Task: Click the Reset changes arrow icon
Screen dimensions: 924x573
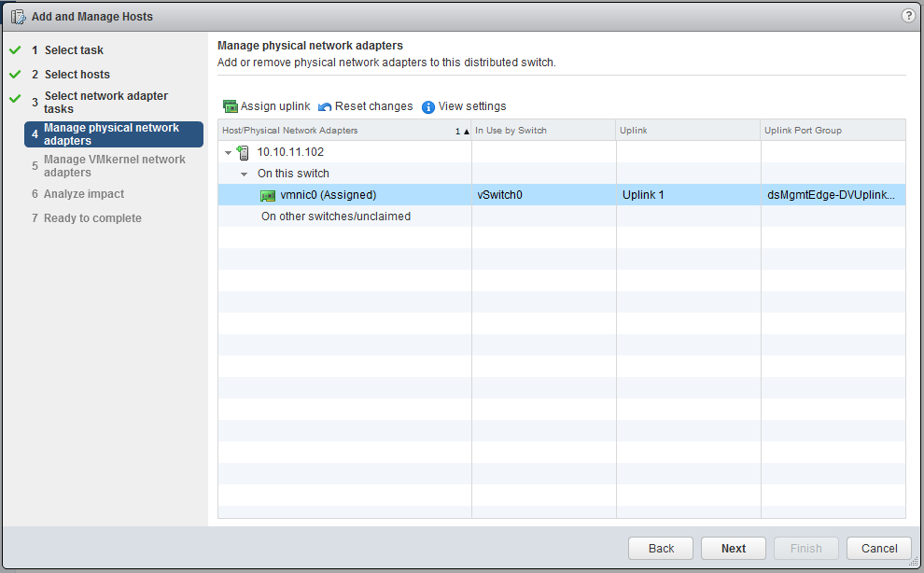Action: tap(325, 106)
